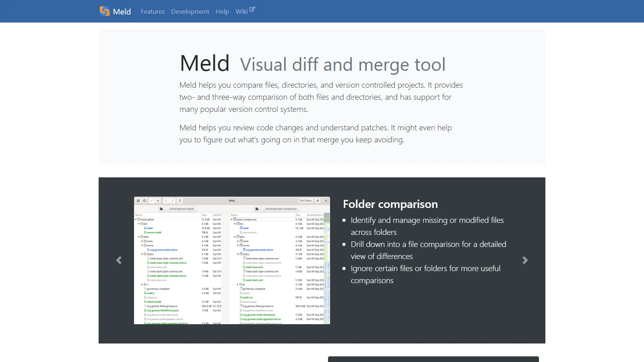
Task: Click the clock history icon in Meld toolbar
Action: point(144,201)
